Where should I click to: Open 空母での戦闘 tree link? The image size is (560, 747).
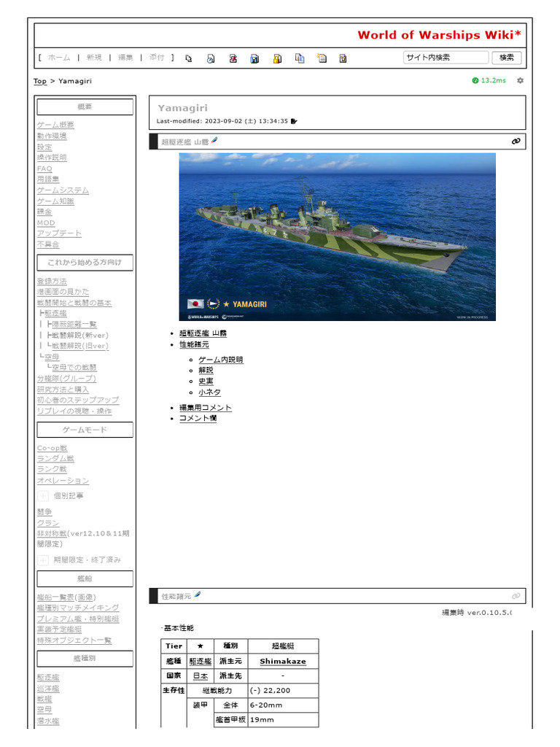[74, 368]
